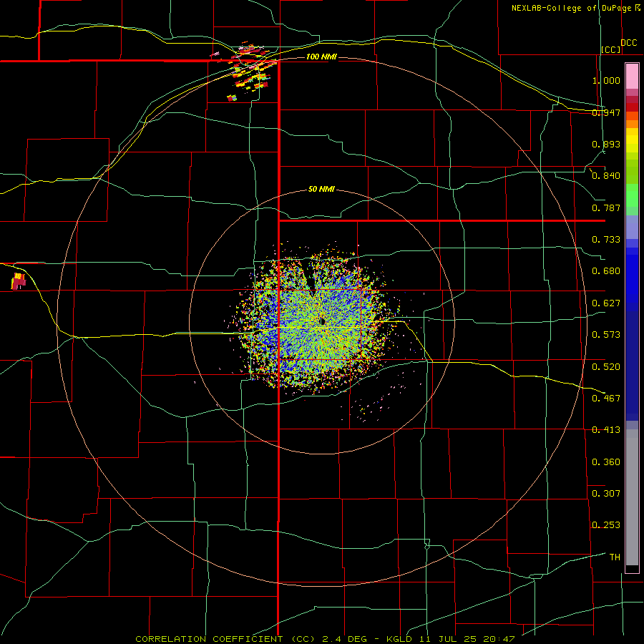Click the 0.520 scale value
This screenshot has height=644, width=644.
click(606, 367)
